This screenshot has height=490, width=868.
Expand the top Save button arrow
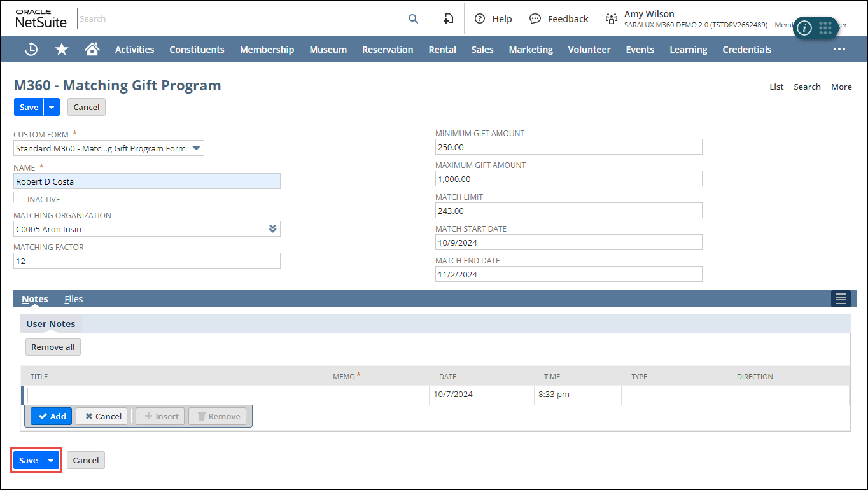tap(52, 108)
